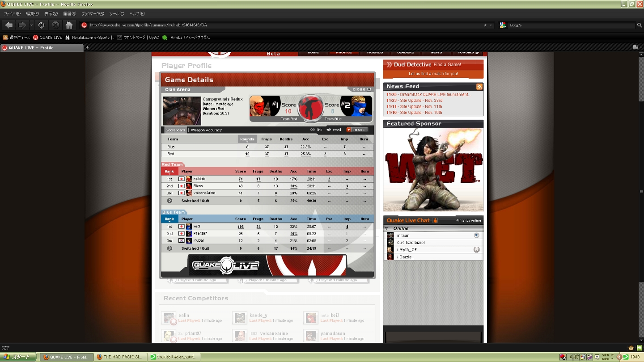Open the 表示 menu

tap(51, 14)
